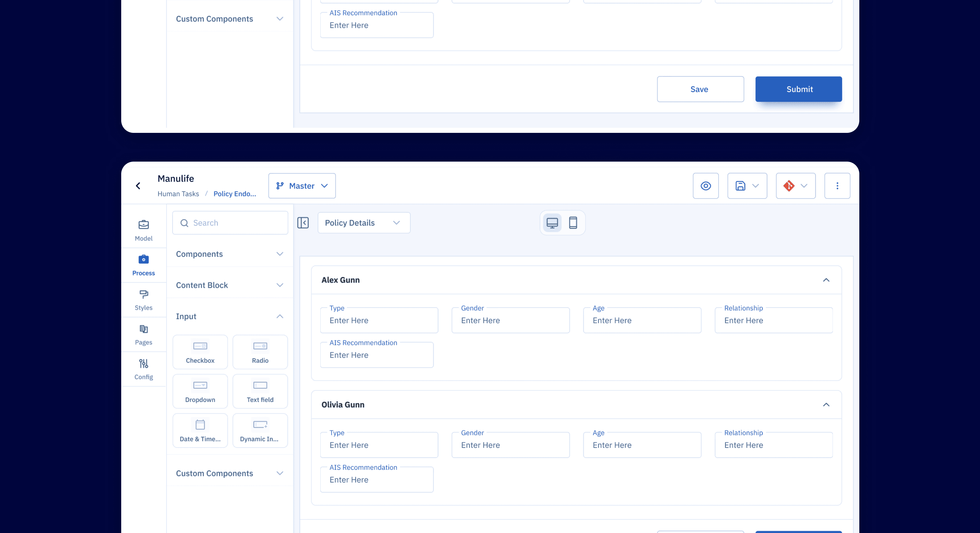
Task: Expand the Content Block section
Action: pos(229,285)
